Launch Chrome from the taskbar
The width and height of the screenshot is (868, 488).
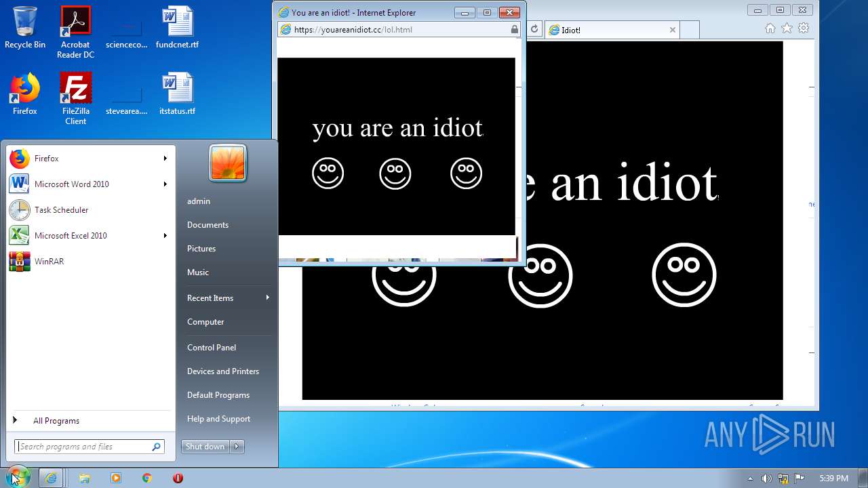pos(147,478)
